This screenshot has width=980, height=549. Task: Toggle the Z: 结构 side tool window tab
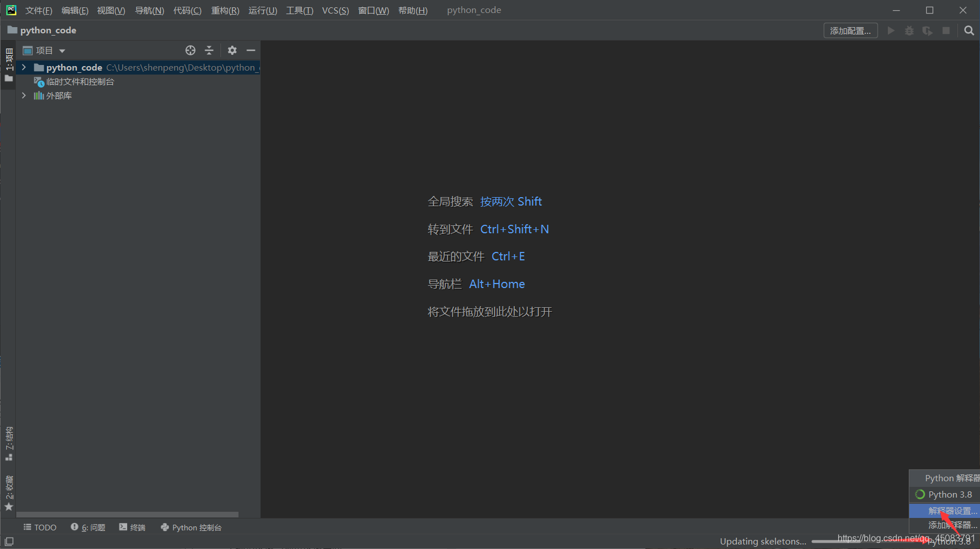point(8,444)
